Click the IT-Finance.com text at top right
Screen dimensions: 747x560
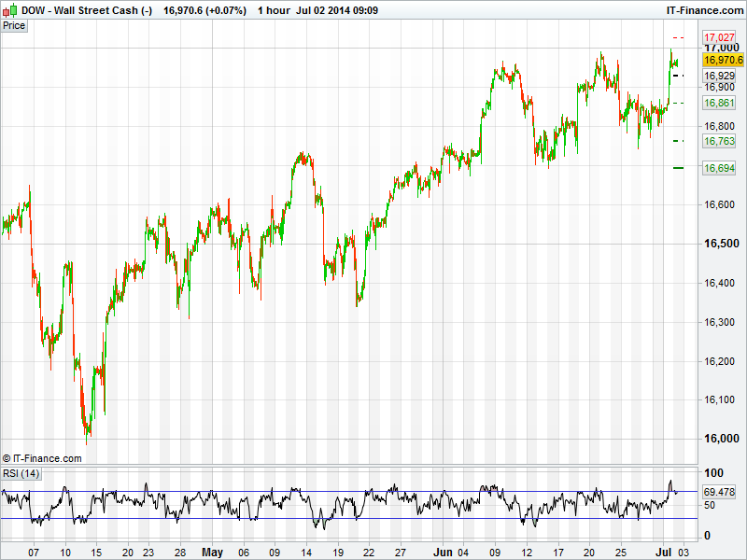[x=705, y=10]
